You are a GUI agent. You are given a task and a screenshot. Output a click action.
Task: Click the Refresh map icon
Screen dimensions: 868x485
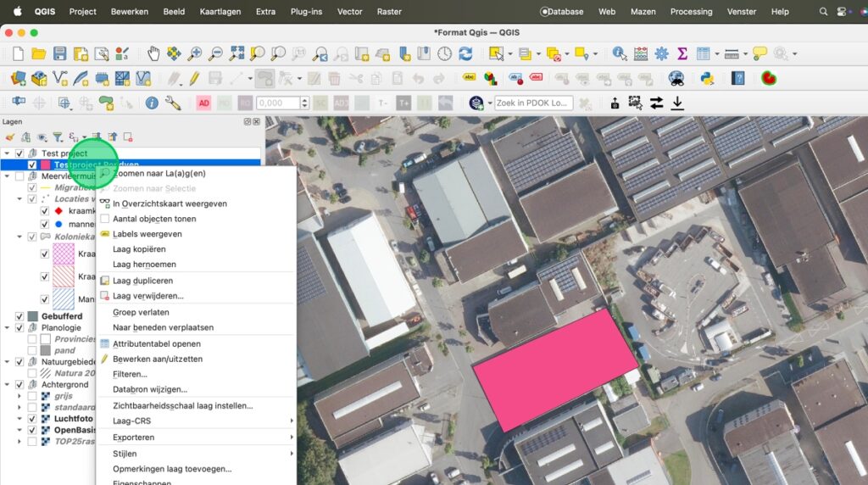465,53
